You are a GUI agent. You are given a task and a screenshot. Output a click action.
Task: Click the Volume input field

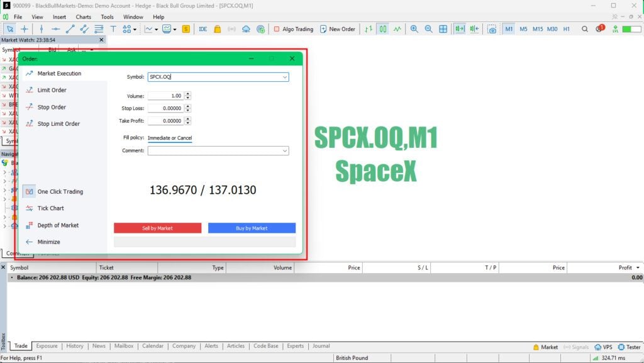pyautogui.click(x=166, y=96)
